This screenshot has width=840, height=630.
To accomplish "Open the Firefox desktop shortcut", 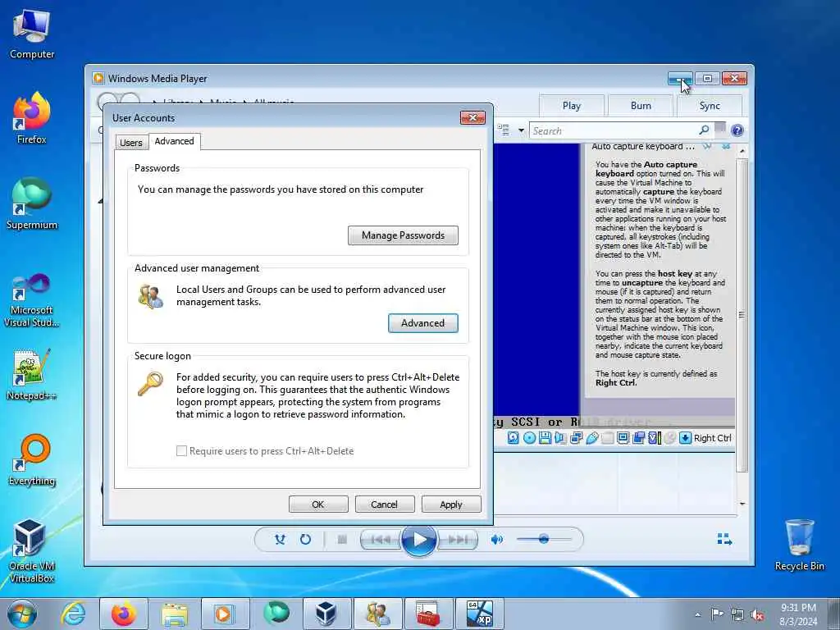I will 32,118.
